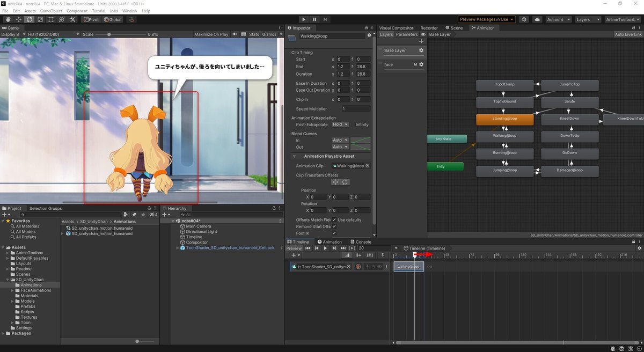Toggle Stats overlay in the Game view
Viewport: 644px width, 352px height.
[254, 34]
